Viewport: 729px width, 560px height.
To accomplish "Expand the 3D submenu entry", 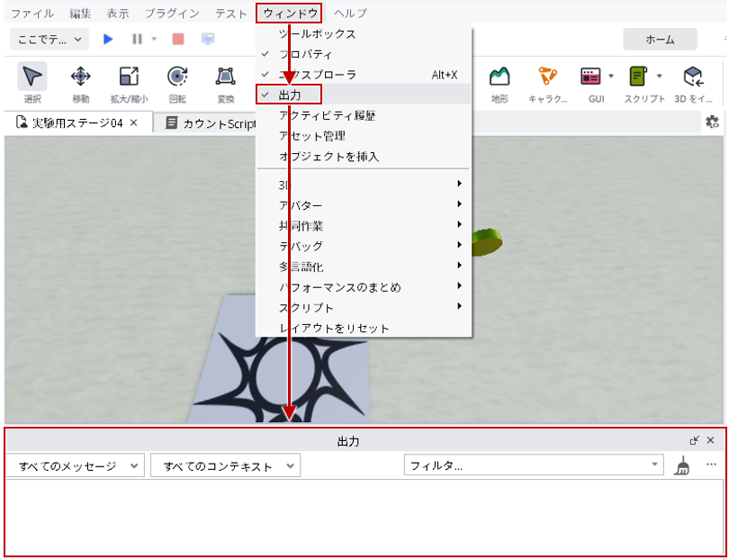I will pos(364,185).
